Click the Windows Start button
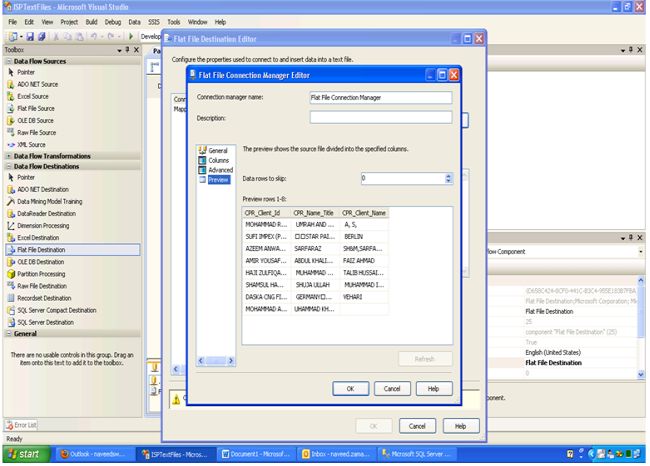The image size is (650, 466). (26, 454)
